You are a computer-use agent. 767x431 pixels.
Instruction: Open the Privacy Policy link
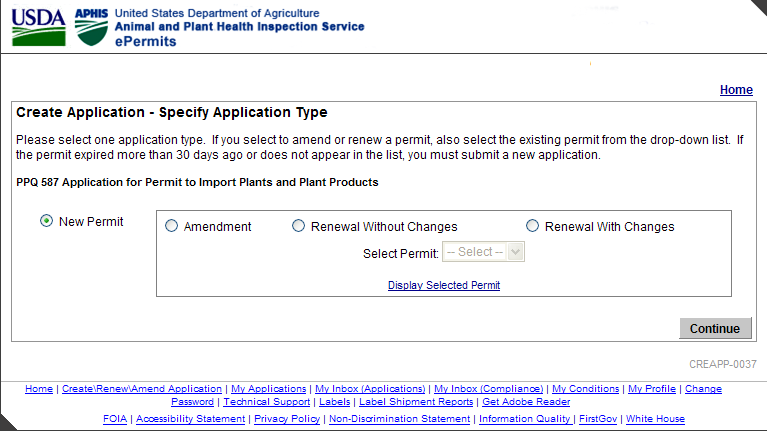[288, 418]
